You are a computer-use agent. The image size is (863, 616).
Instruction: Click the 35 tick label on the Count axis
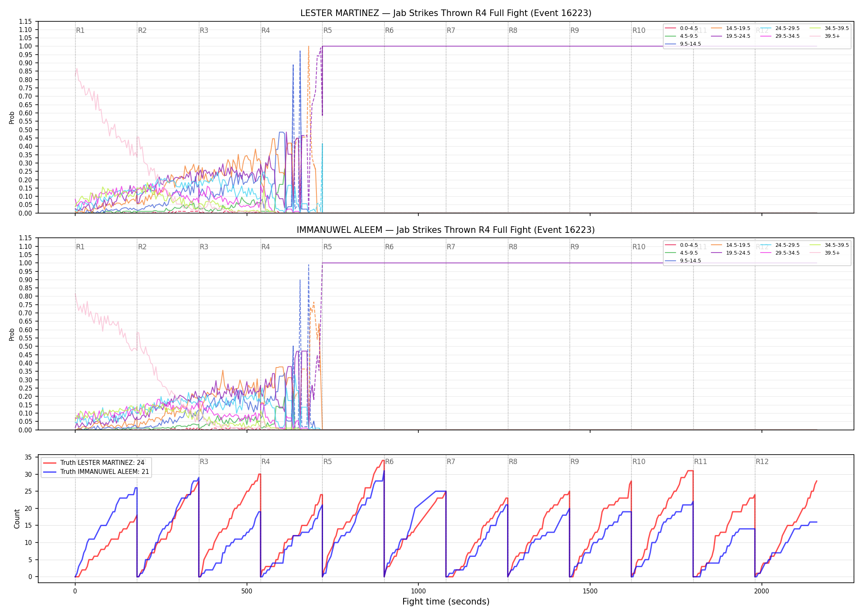coord(28,457)
